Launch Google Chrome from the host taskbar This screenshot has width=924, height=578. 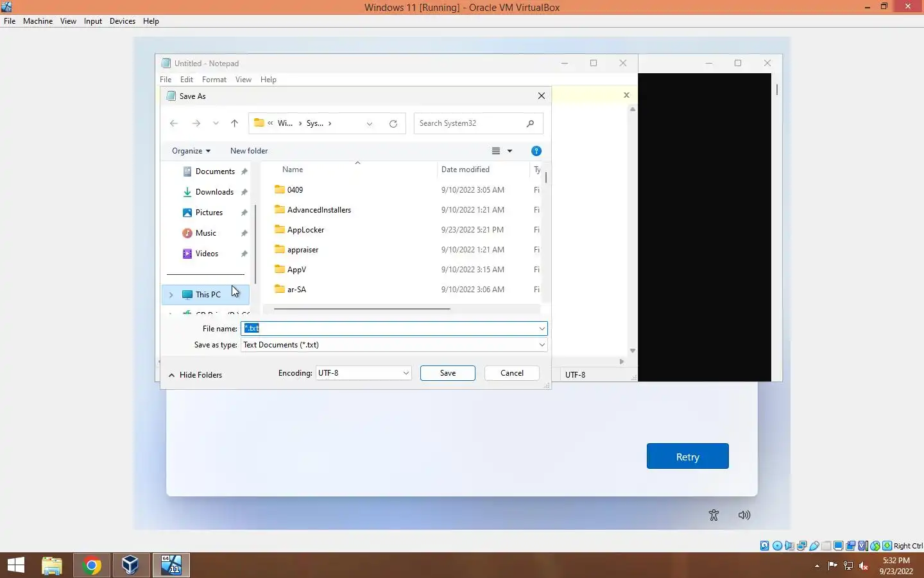92,565
